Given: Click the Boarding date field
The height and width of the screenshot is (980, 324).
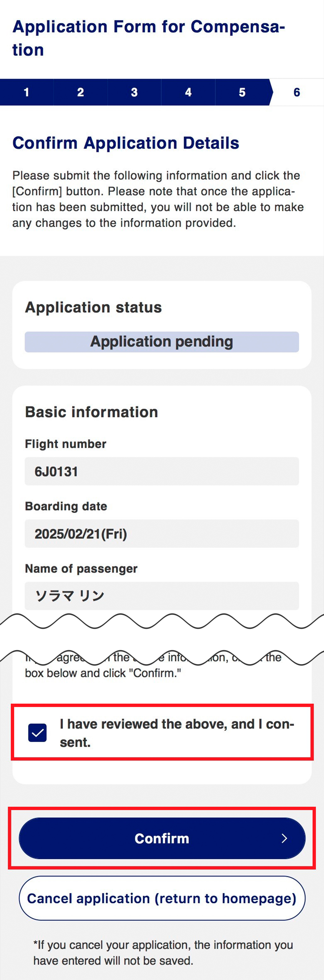Looking at the screenshot, I should [162, 533].
